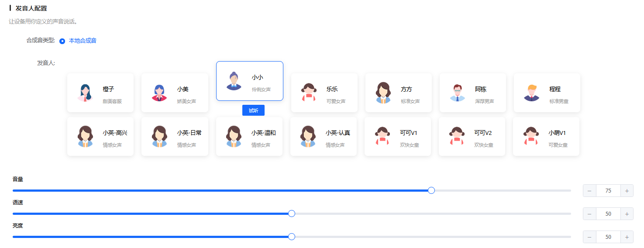Image resolution: width=644 pixels, height=248 pixels.
Task: Click the 语速 value input field
Action: (608, 214)
